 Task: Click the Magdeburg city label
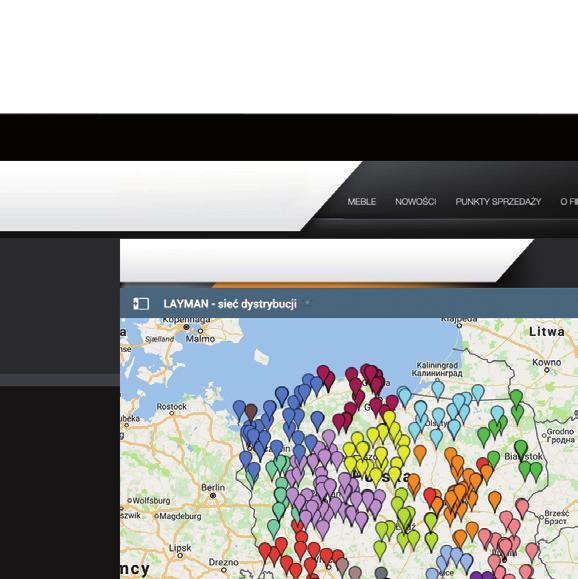[x=180, y=516]
